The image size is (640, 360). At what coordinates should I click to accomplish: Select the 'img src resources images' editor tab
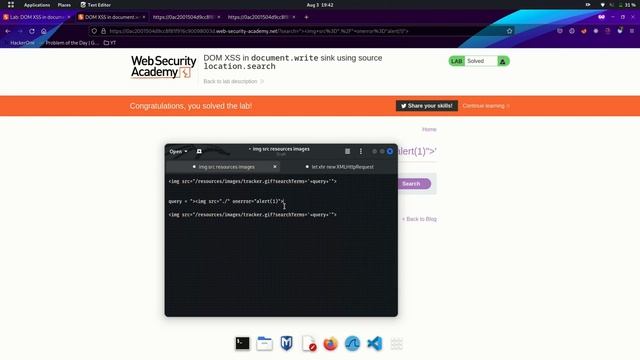[x=223, y=167]
